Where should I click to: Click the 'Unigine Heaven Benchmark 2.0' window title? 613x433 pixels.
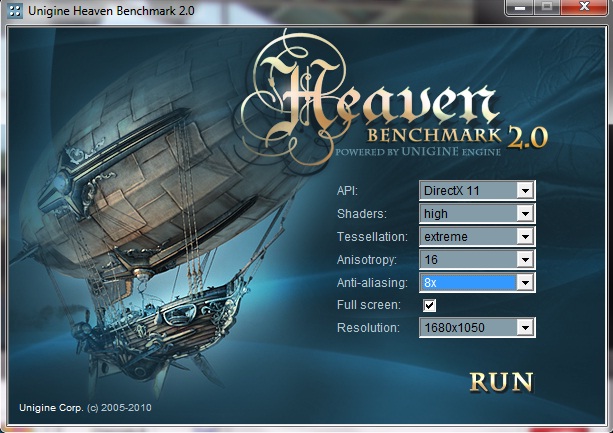111,11
